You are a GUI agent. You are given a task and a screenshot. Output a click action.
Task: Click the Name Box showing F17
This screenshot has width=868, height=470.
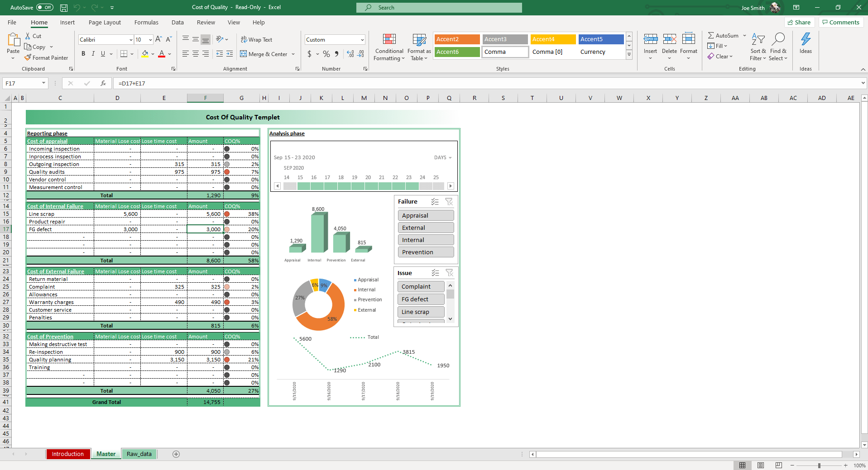click(22, 83)
